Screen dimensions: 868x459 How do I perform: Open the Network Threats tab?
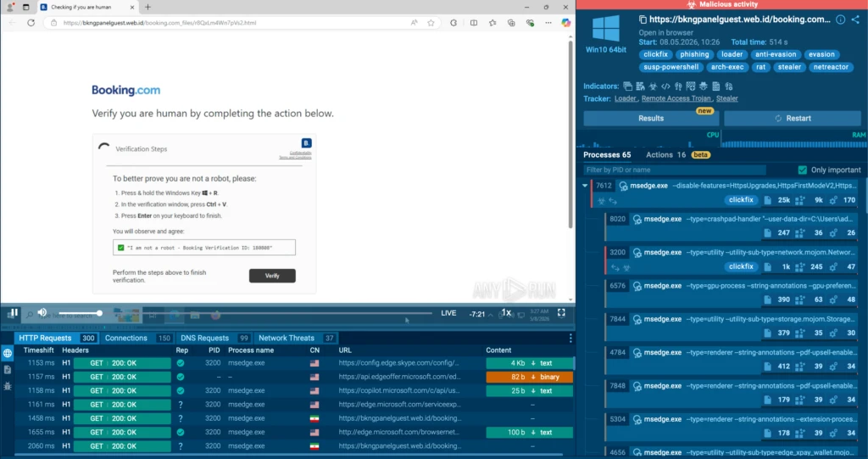point(296,338)
